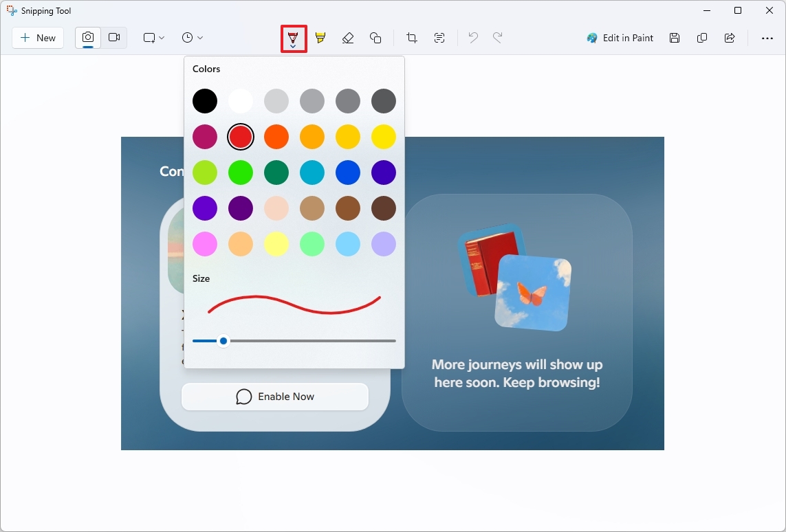This screenshot has width=786, height=532.
Task: Select the Highlighter tool
Action: [x=320, y=38]
